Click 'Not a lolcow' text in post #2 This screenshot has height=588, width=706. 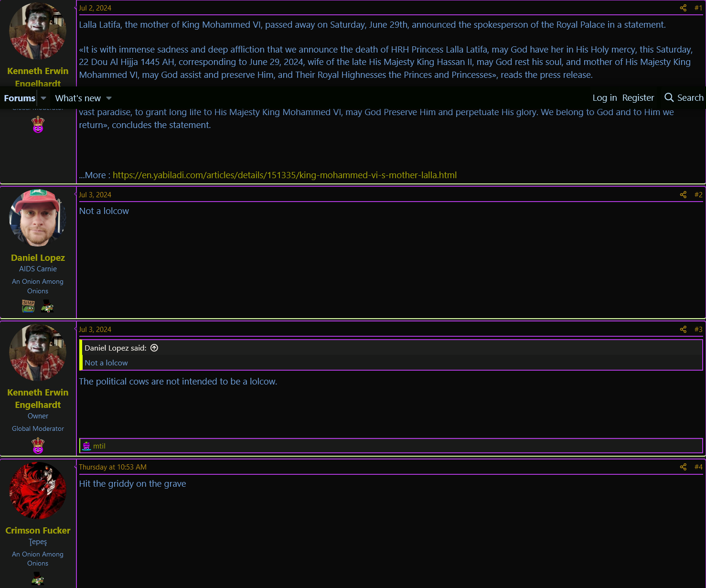(104, 211)
